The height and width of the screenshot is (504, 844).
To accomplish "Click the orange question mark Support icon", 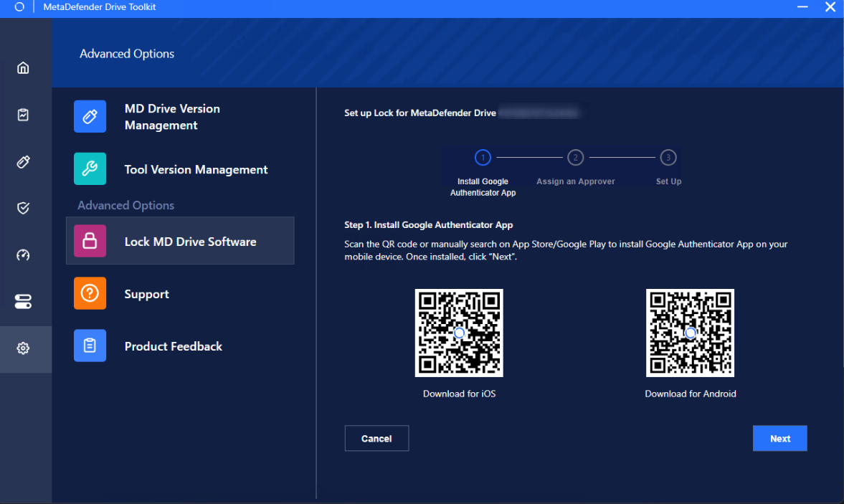I will 90,293.
